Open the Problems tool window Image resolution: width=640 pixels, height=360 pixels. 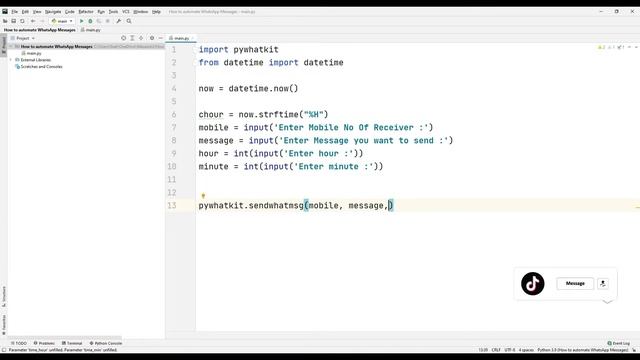pos(44,343)
